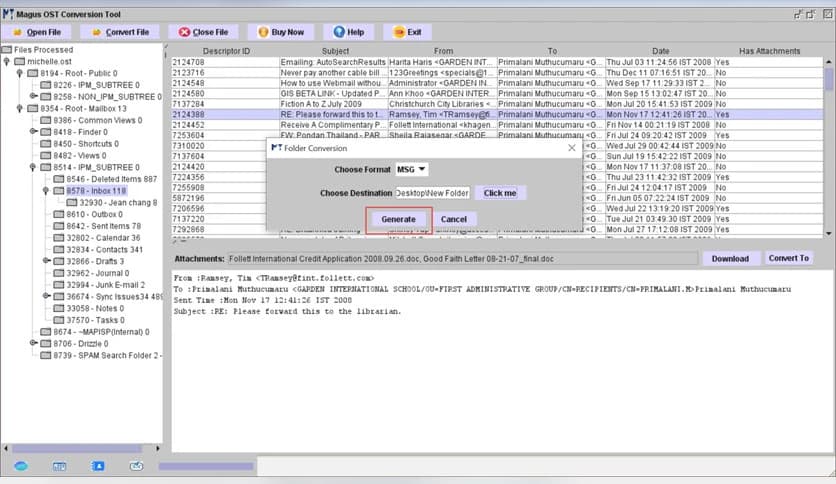This screenshot has height=484, width=836.
Task: Click the To column header
Action: click(x=552, y=51)
